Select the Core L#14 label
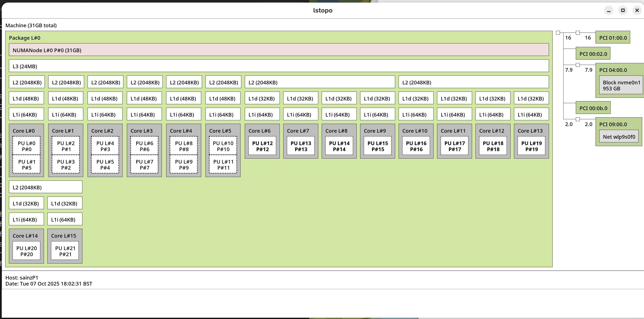644x319 pixels. click(x=25, y=235)
